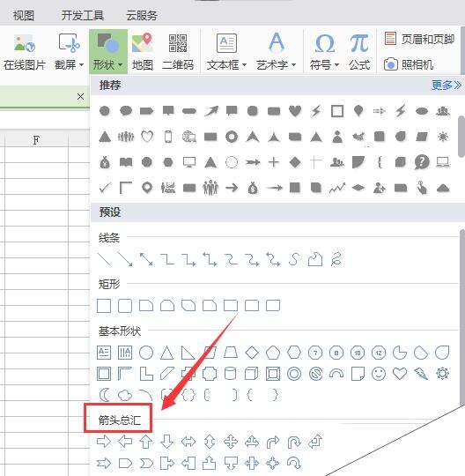Switch to the 开发工具 tab
The height and width of the screenshot is (476, 465).
(83, 16)
